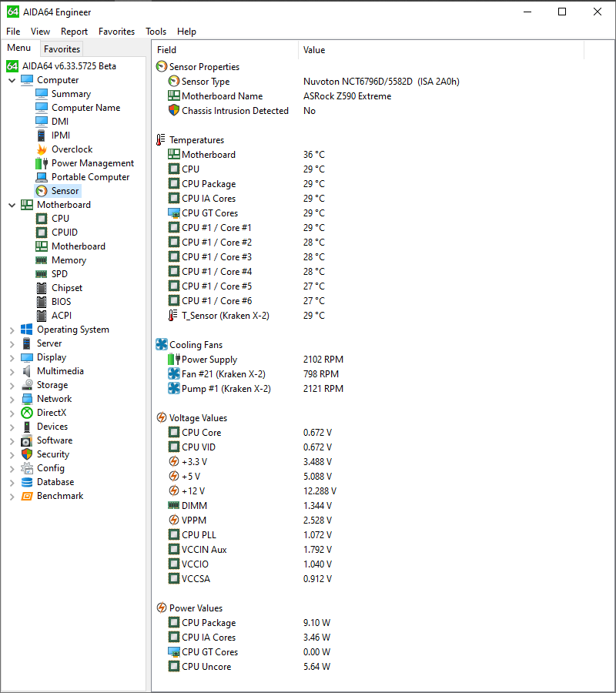Click the SPD memory icon
Screen dimensions: 616x693
[42, 274]
